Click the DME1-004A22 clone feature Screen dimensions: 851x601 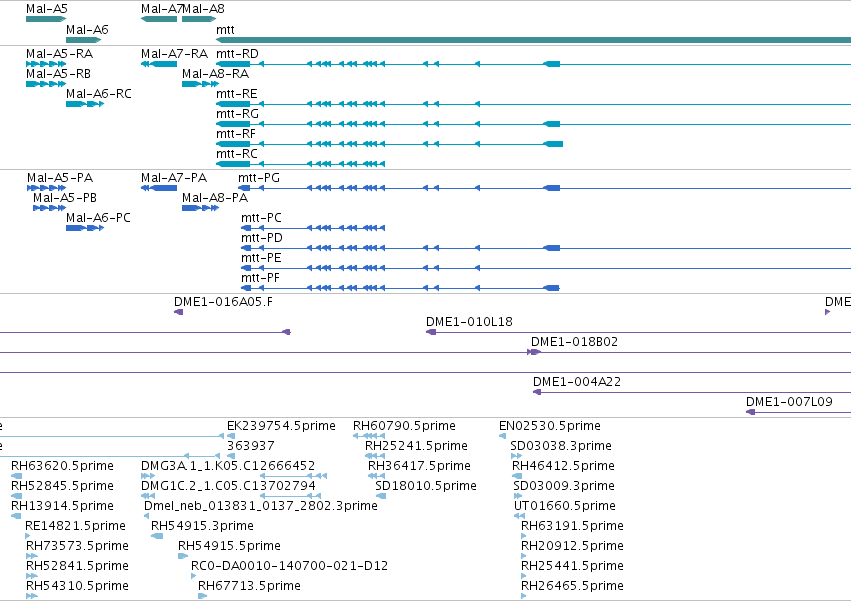(x=692, y=392)
